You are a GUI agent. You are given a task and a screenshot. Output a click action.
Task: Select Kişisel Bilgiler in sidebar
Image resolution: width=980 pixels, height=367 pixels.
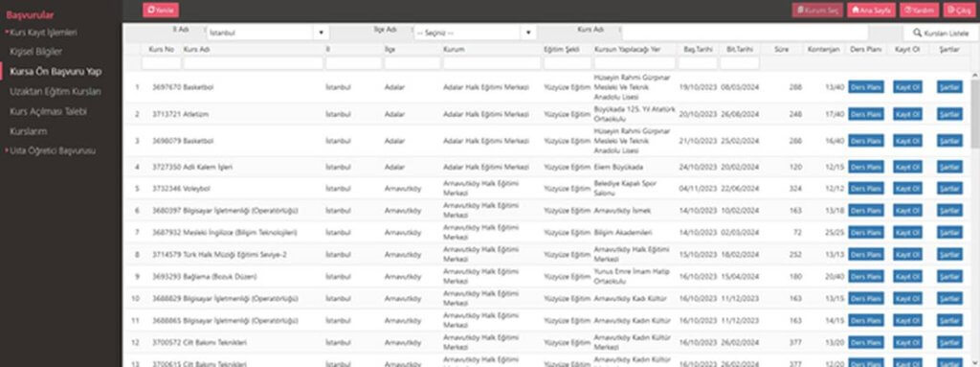(35, 52)
